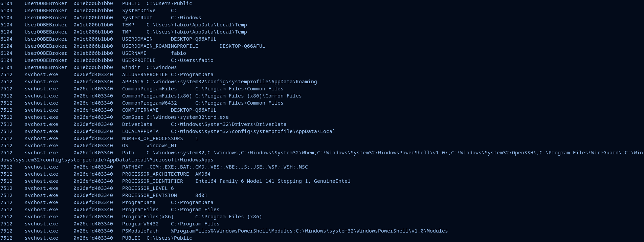Click the DriverData variable name
This screenshot has width=644, height=242.
137,124
